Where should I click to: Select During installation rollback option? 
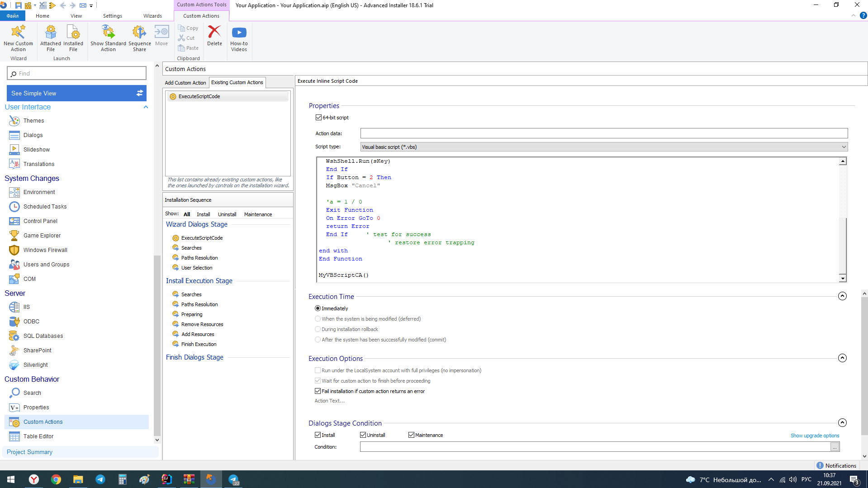point(318,329)
